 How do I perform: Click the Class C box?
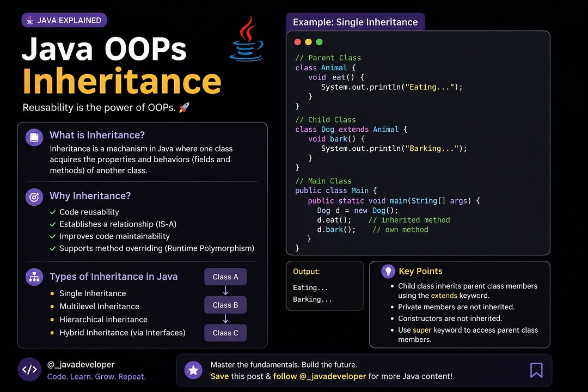[225, 333]
